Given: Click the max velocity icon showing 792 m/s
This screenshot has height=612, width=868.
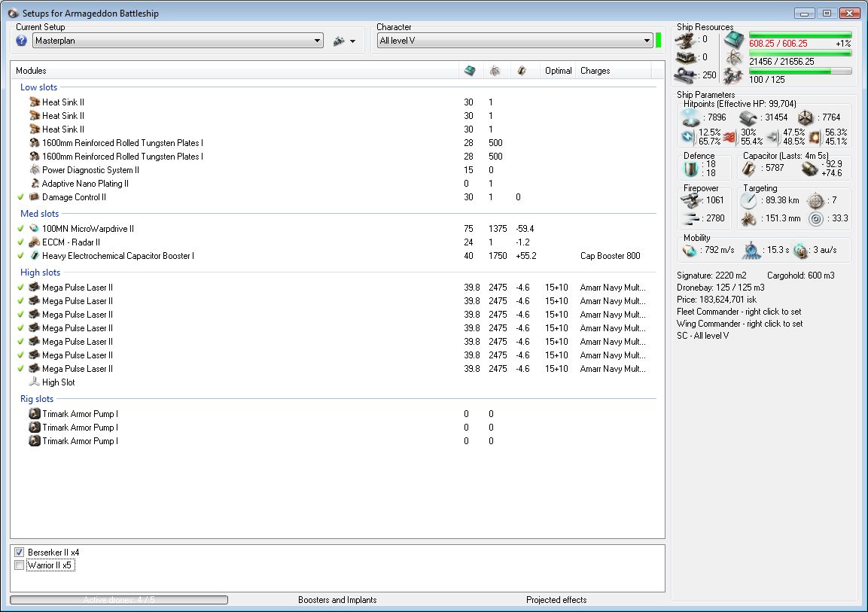Looking at the screenshot, I should [690, 251].
